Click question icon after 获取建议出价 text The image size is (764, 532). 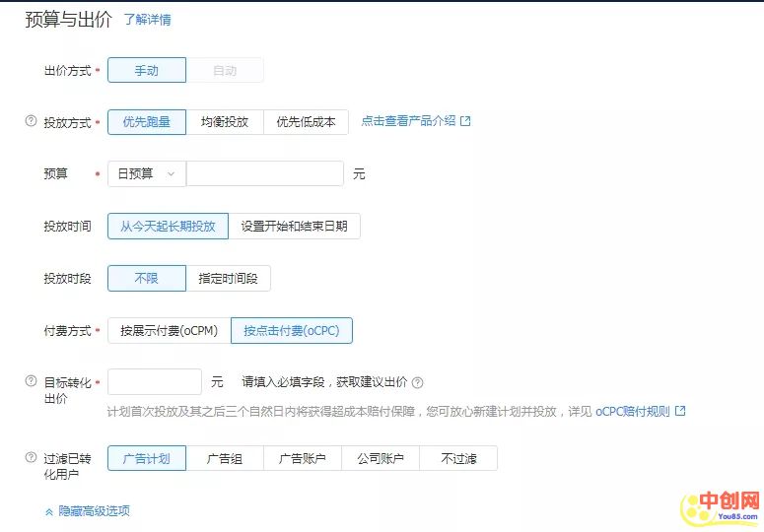coord(417,382)
